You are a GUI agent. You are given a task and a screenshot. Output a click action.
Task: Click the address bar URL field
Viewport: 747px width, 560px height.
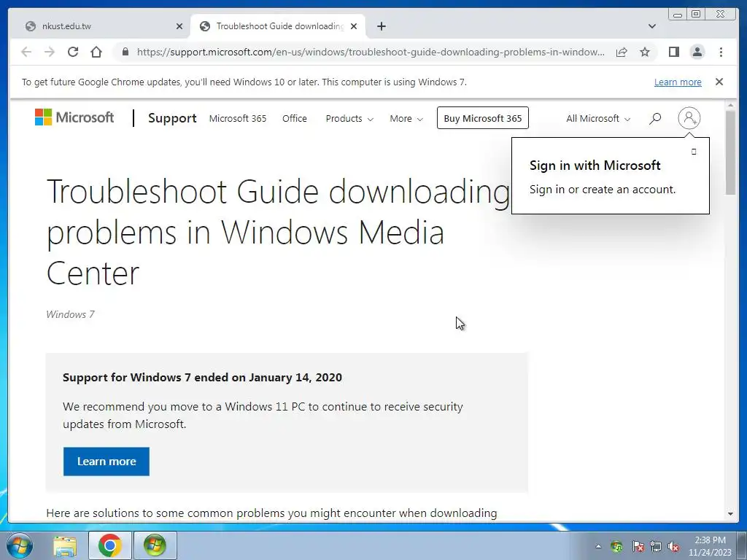pos(371,52)
